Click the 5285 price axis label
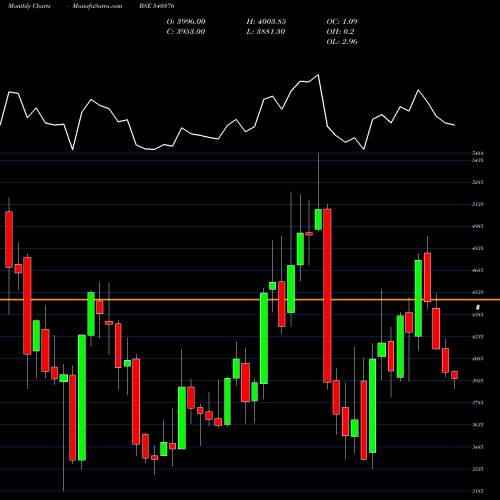 tap(478, 182)
